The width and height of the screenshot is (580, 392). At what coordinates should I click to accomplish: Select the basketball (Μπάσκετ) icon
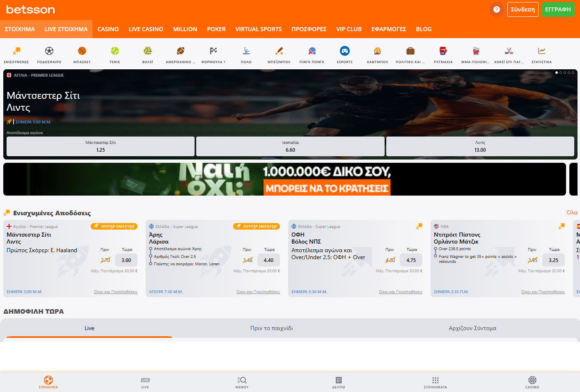click(82, 51)
